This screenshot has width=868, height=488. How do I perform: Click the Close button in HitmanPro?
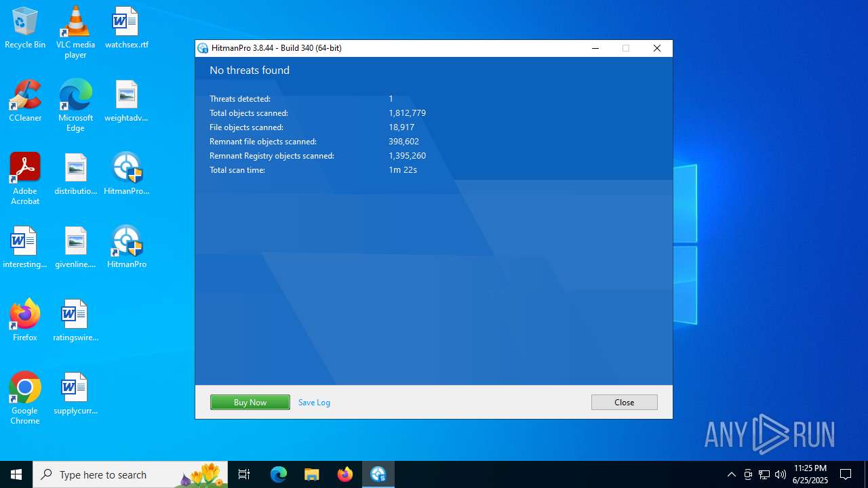[624, 402]
